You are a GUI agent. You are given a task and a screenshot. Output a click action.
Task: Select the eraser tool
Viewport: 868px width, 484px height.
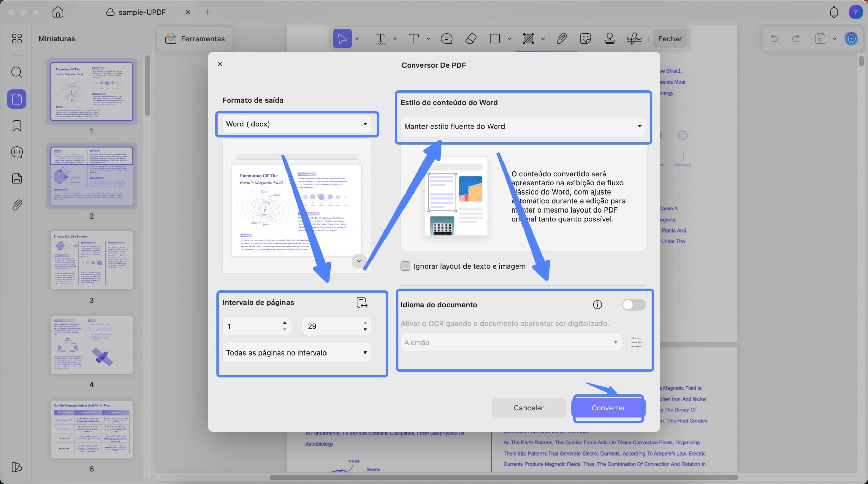(x=471, y=39)
